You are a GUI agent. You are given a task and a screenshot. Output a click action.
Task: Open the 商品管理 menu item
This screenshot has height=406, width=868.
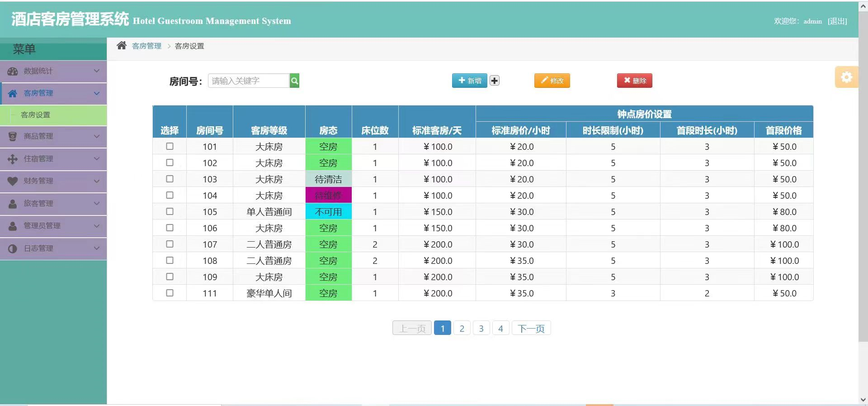click(x=53, y=136)
